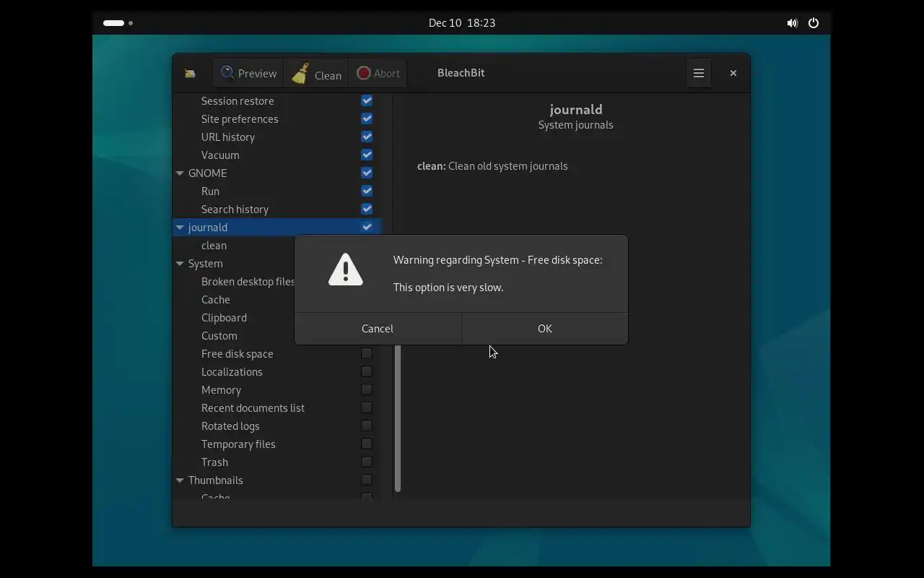
Task: Enable the Recent documents list checkbox
Action: 367,407
